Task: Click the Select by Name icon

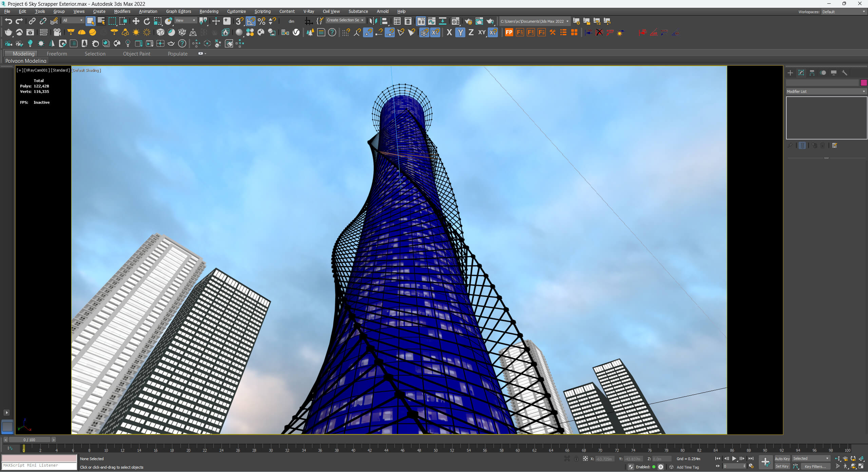Action: tap(101, 21)
